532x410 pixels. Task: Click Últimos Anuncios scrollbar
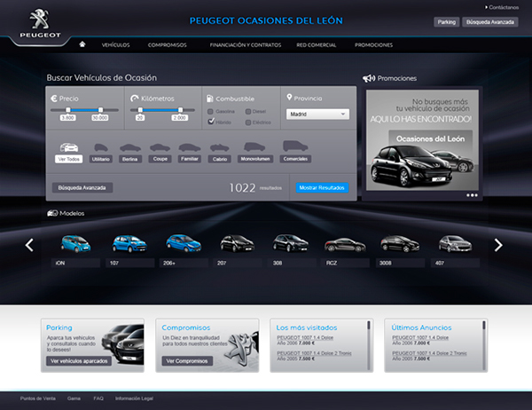coord(484,345)
